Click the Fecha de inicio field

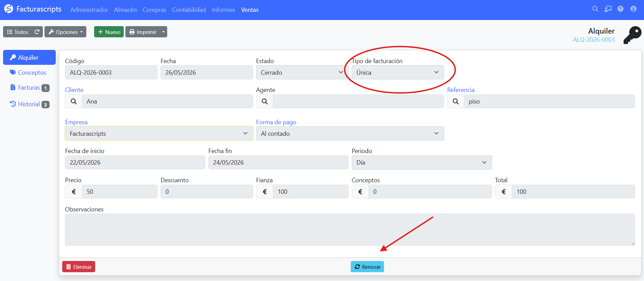pyautogui.click(x=135, y=163)
